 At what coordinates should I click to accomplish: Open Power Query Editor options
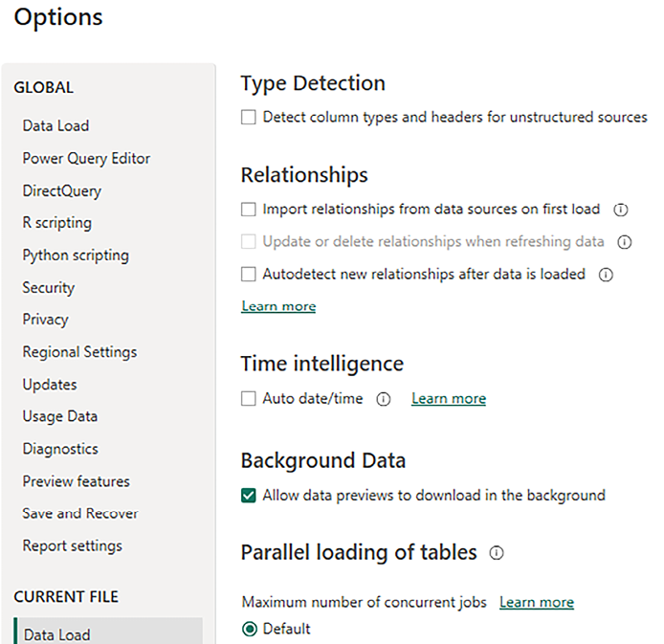86,159
